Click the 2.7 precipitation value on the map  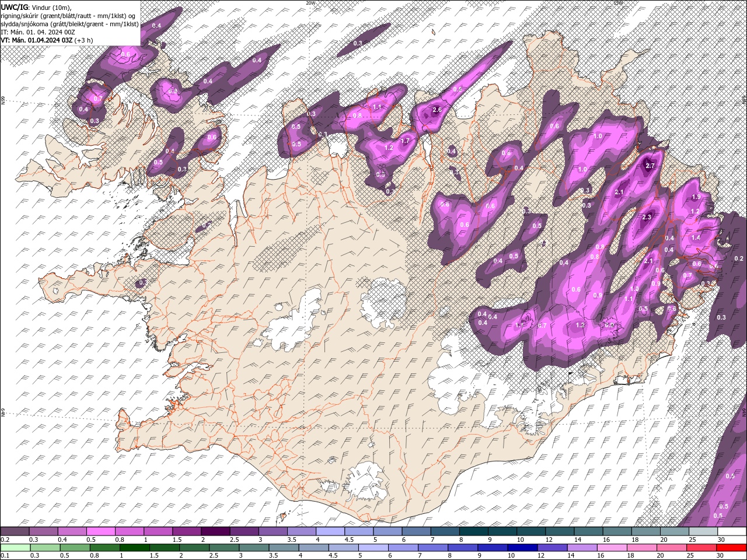tap(650, 166)
